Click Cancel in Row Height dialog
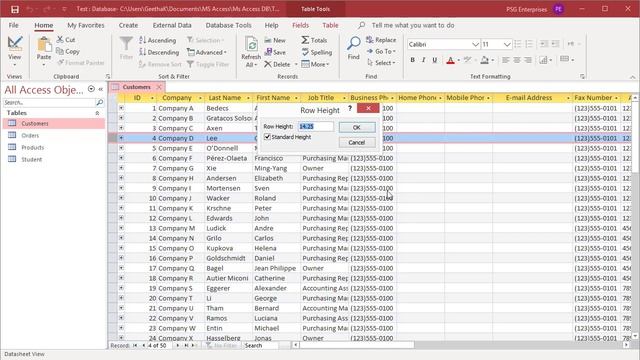 point(357,142)
